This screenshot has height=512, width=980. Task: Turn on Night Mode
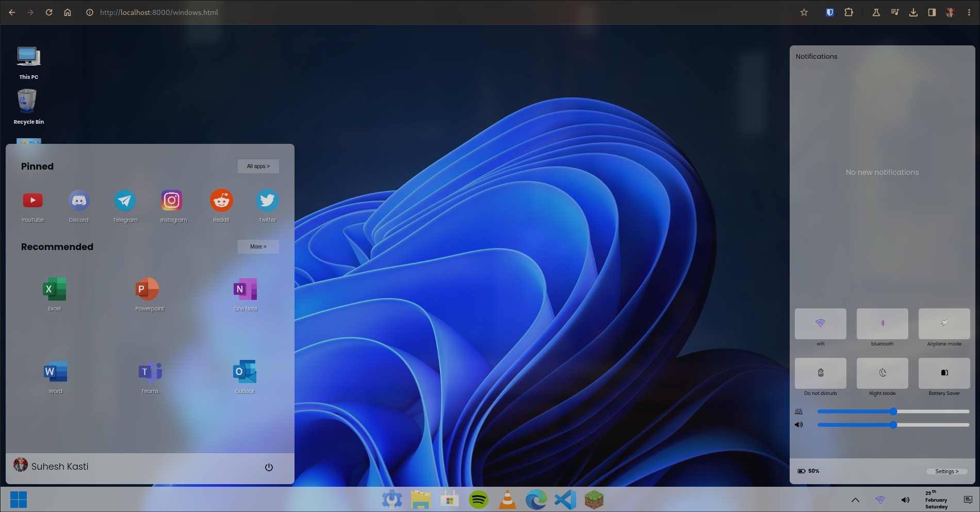point(882,373)
